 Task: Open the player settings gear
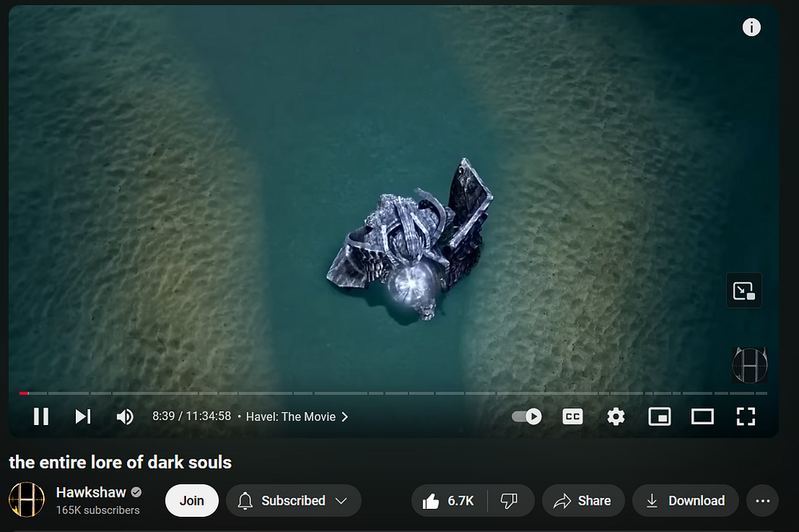pyautogui.click(x=615, y=416)
